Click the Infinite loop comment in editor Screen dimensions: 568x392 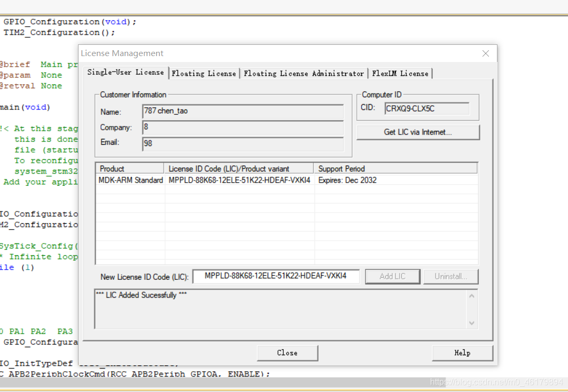coord(39,257)
